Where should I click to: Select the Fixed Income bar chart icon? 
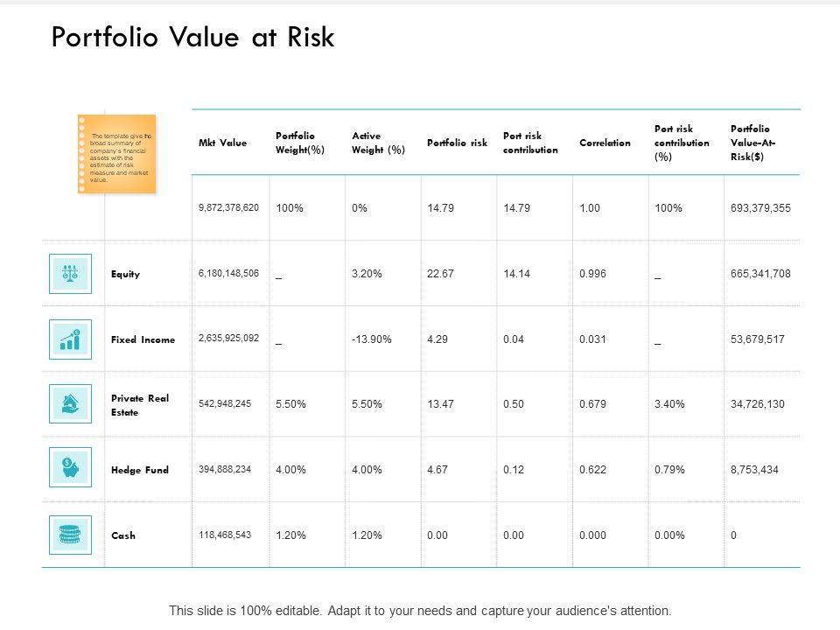[71, 339]
